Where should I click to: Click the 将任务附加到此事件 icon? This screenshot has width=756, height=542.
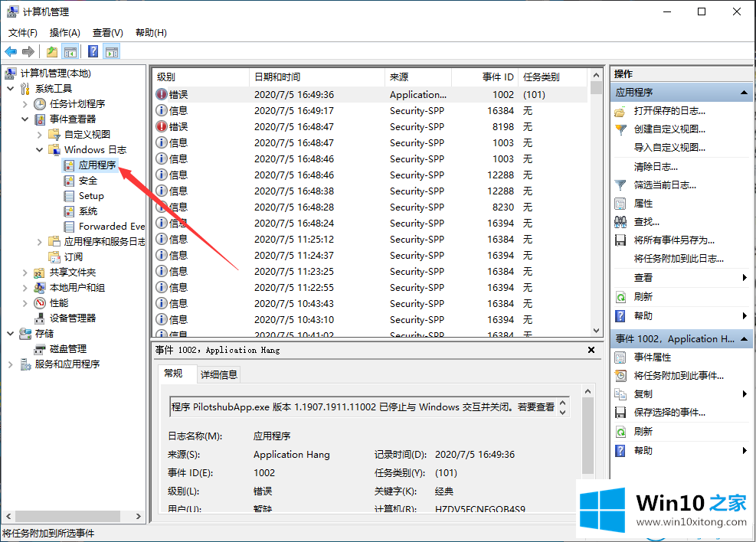pyautogui.click(x=620, y=376)
